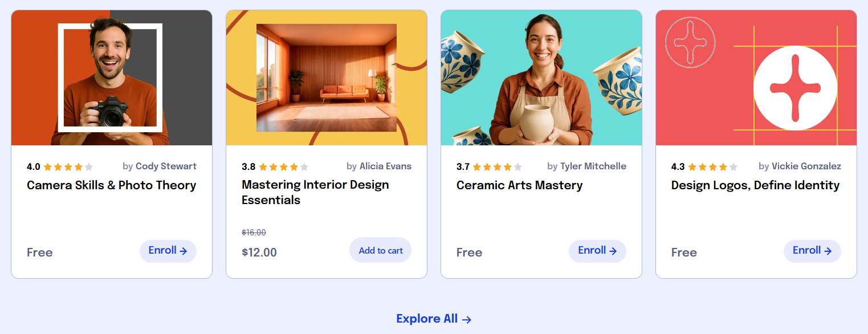
Task: Open Camera Skills & Photo Theory title
Action: 112,185
